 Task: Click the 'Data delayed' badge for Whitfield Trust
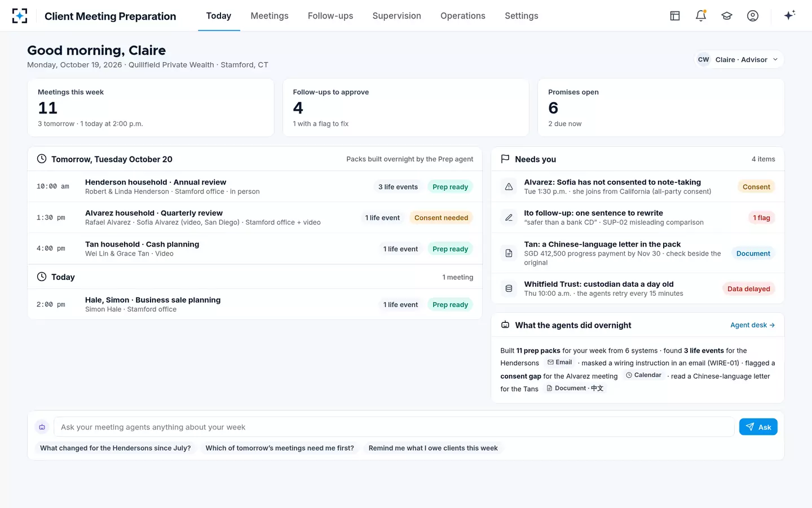[x=749, y=289]
